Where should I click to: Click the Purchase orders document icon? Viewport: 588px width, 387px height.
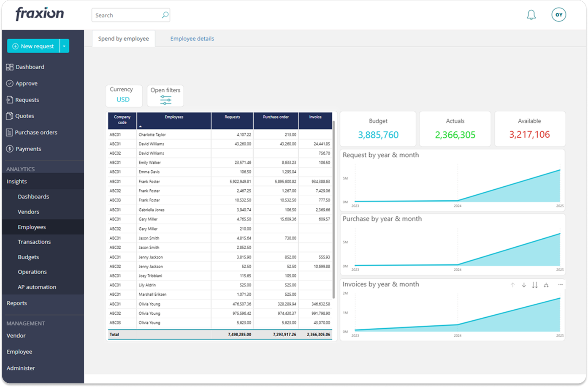9,132
